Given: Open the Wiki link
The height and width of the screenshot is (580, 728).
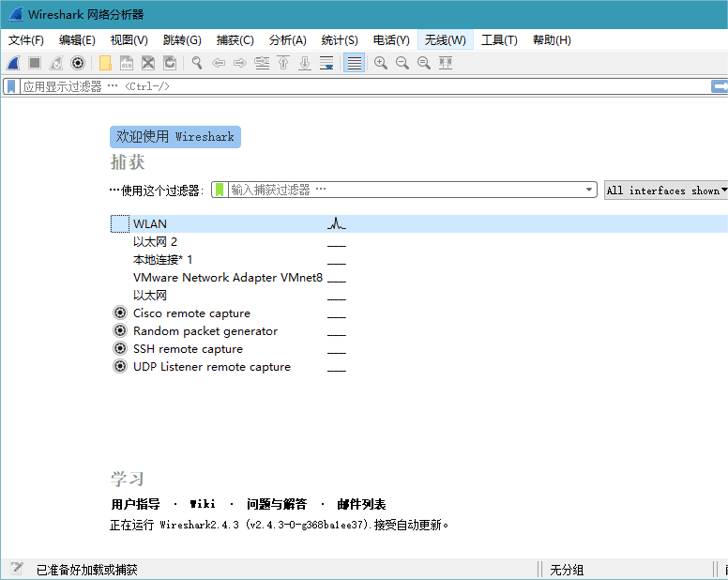Looking at the screenshot, I should (203, 504).
